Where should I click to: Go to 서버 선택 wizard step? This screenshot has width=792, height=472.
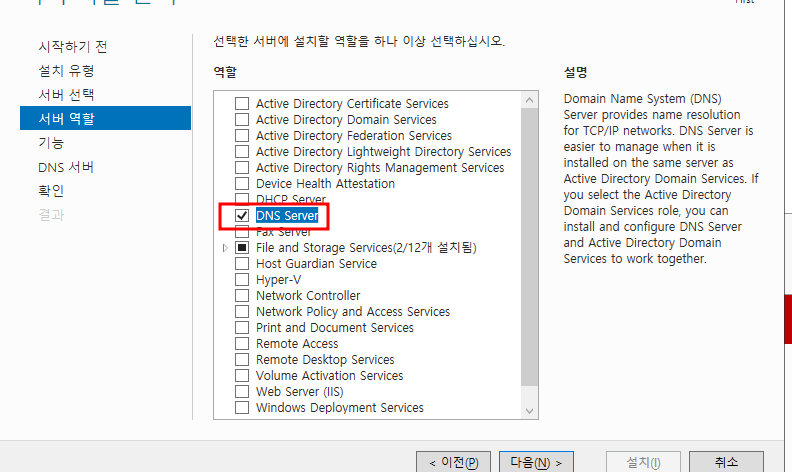click(x=66, y=95)
